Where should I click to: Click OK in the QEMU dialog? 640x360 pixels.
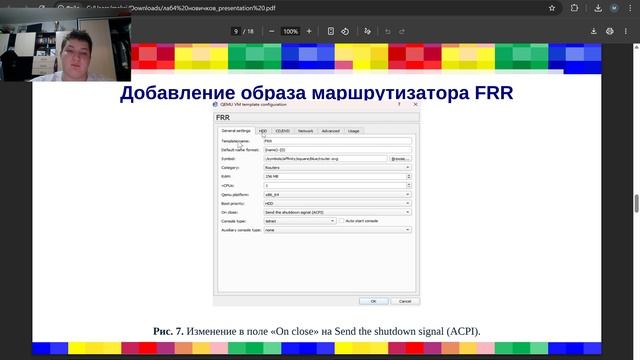[373, 301]
